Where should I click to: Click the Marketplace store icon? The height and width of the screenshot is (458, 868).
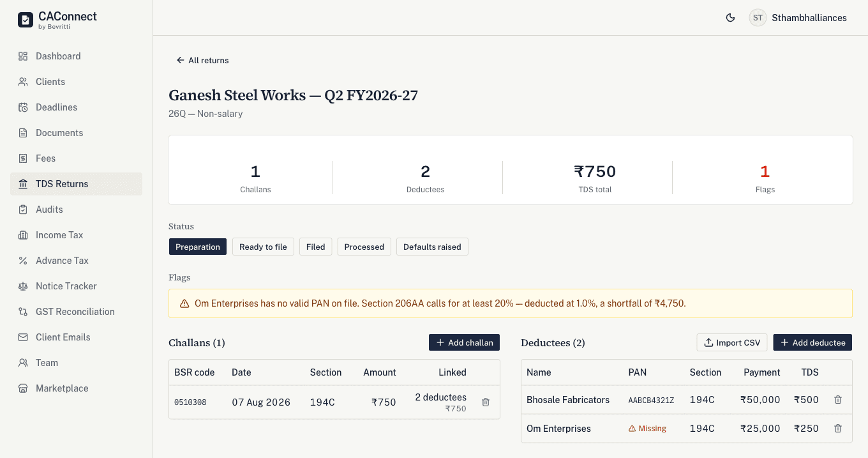click(x=23, y=388)
